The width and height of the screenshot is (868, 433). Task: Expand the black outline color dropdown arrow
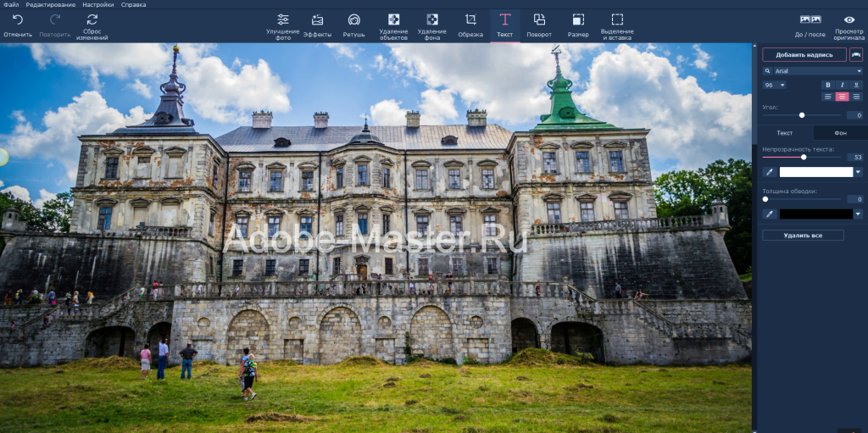pos(859,214)
